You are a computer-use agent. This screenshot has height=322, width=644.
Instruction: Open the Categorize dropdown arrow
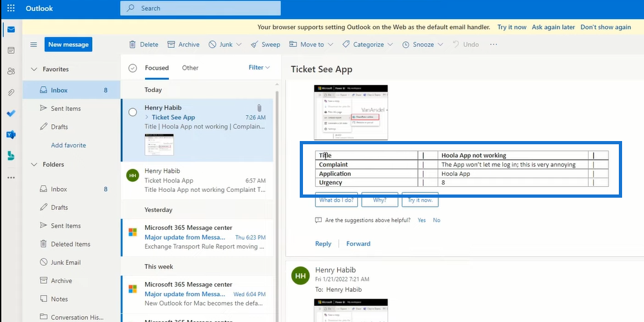390,44
